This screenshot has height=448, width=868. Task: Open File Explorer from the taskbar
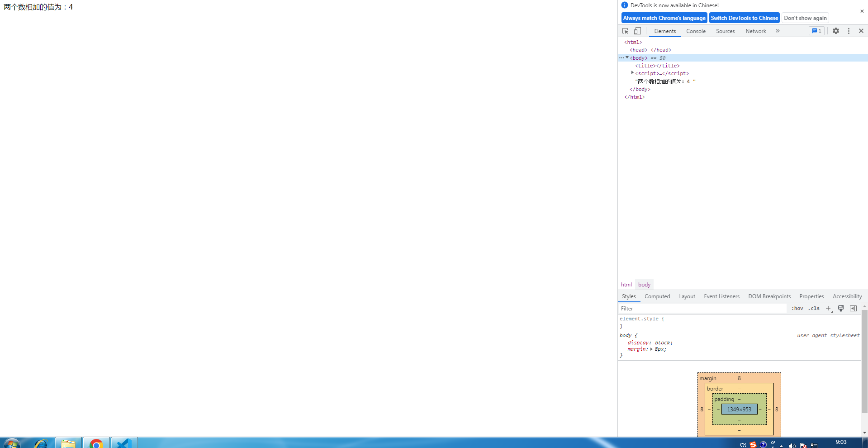click(68, 443)
